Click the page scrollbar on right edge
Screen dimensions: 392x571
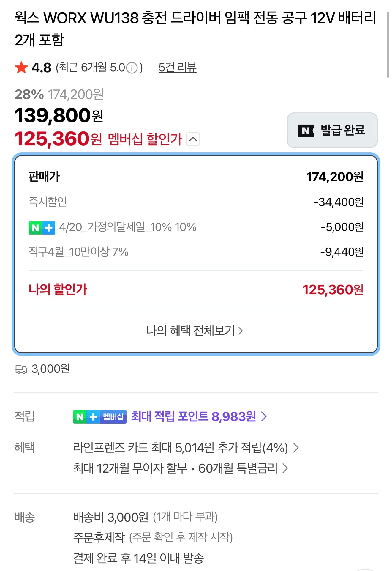click(388, 45)
